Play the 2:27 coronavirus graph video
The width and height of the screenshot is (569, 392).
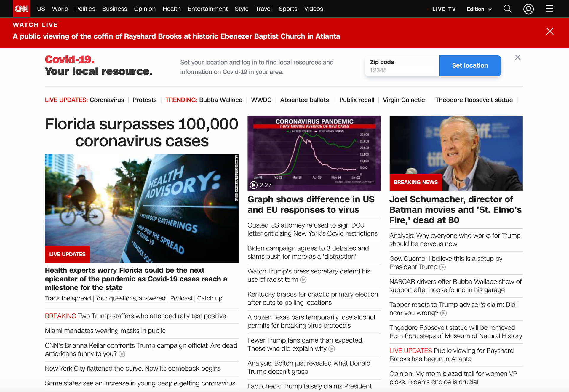point(254,185)
